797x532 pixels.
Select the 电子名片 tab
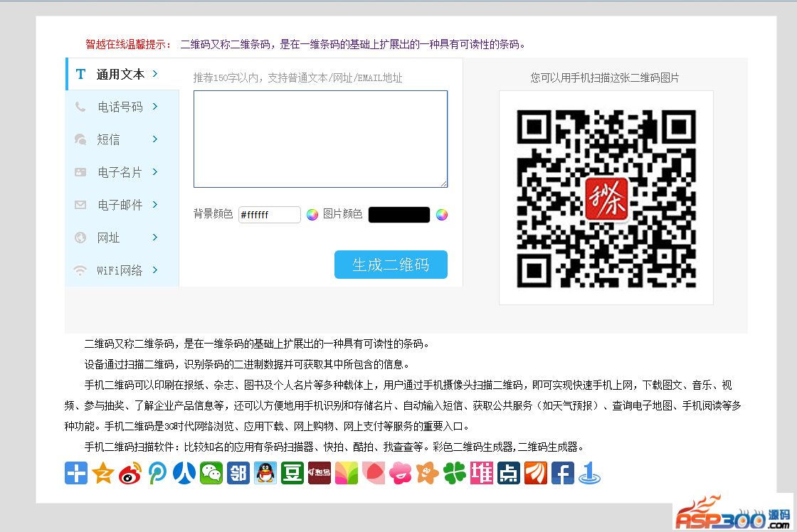point(123,172)
